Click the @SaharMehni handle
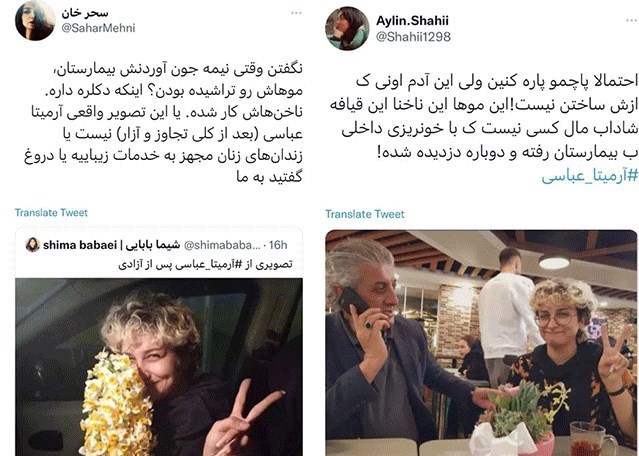This screenshot has height=456, width=639. pyautogui.click(x=98, y=28)
